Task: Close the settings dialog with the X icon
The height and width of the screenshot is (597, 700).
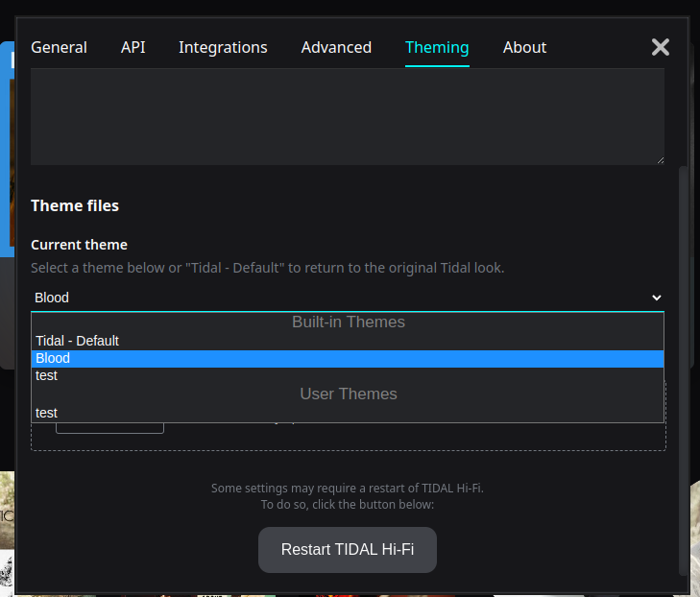Action: pyautogui.click(x=661, y=47)
